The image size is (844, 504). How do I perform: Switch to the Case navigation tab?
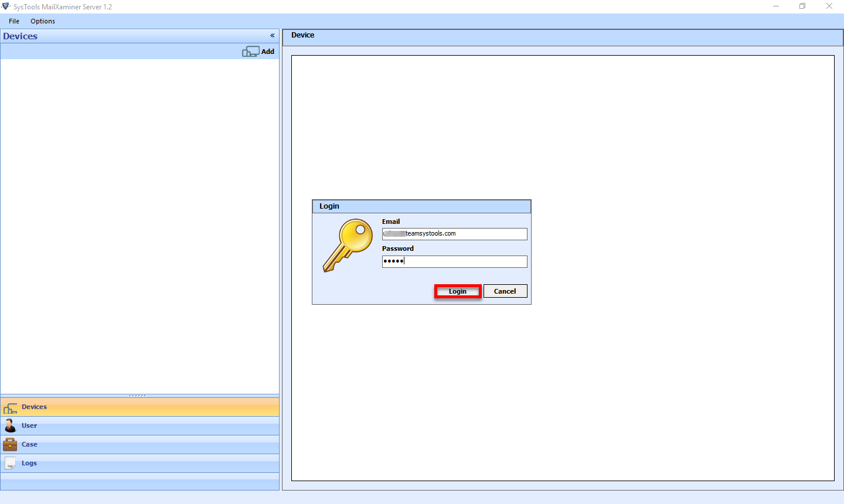tap(139, 445)
